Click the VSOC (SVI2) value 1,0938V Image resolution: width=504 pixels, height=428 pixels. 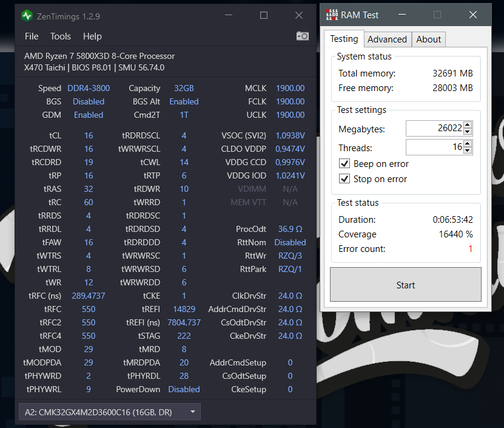coord(290,135)
